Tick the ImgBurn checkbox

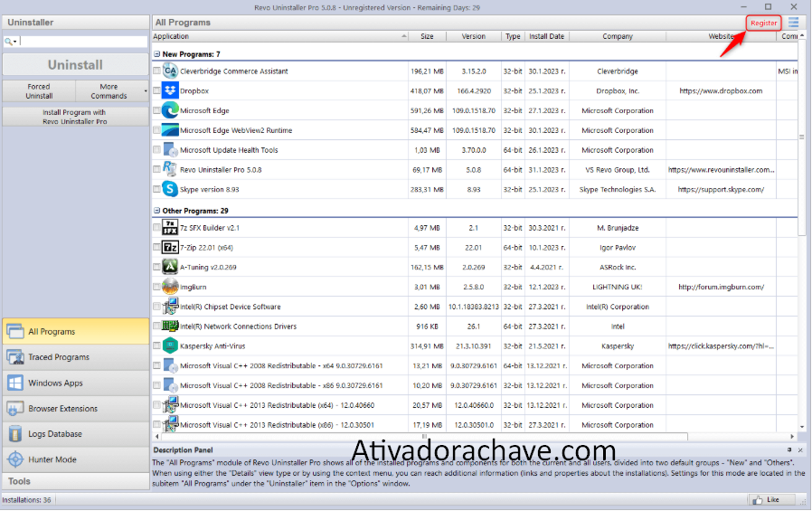[x=156, y=287]
